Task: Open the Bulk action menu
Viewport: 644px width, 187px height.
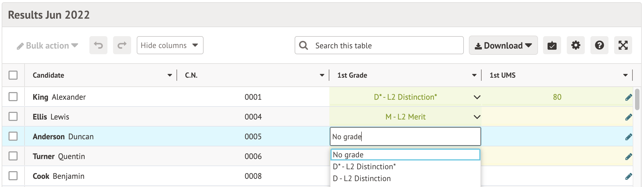Action: [47, 46]
